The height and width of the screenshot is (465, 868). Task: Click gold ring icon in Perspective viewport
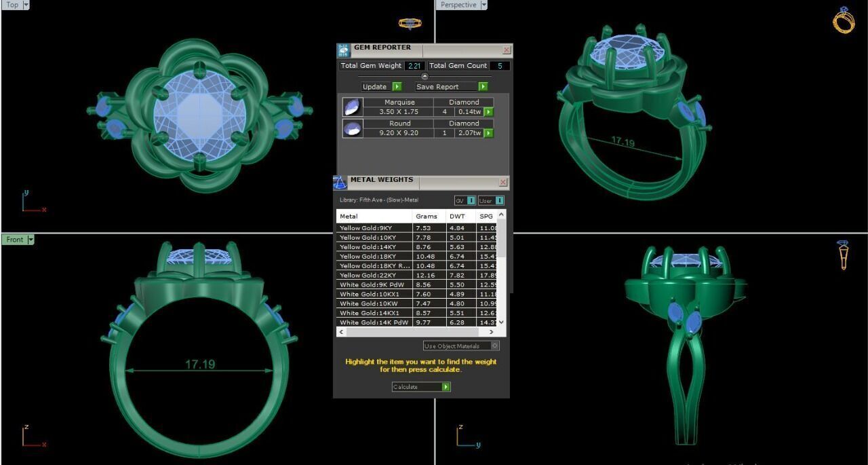(x=844, y=20)
